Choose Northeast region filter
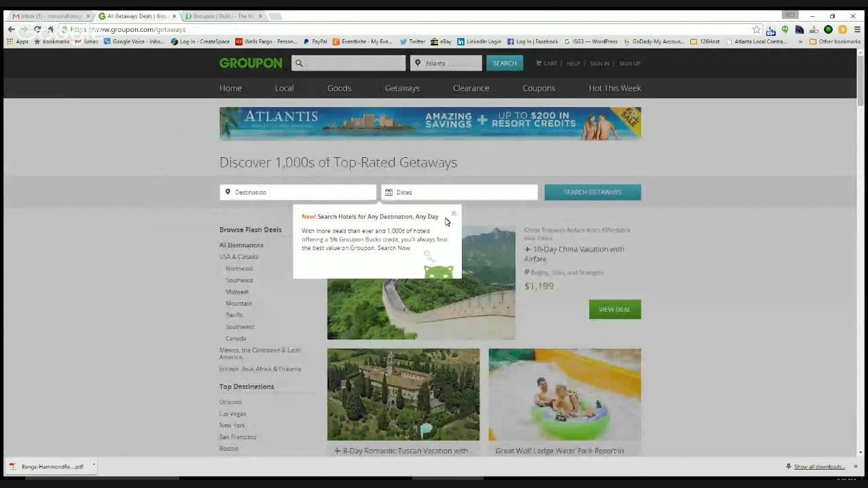Viewport: 868px width, 488px height. coord(239,268)
